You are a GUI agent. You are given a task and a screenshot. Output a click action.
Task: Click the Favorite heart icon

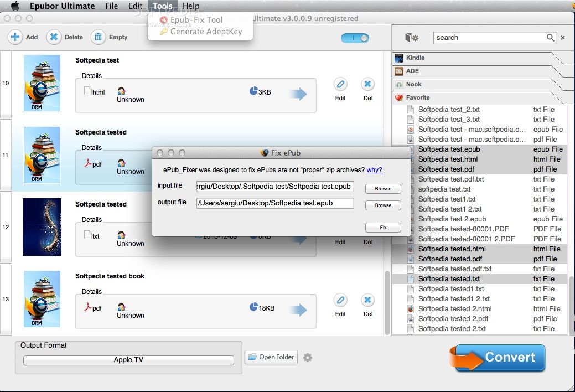tap(398, 97)
